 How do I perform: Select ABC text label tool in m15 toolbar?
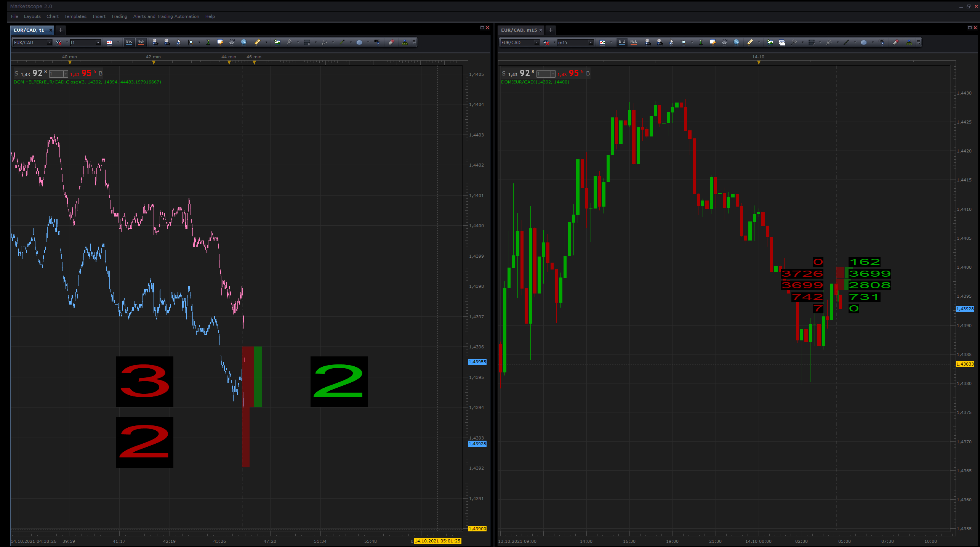tap(881, 42)
